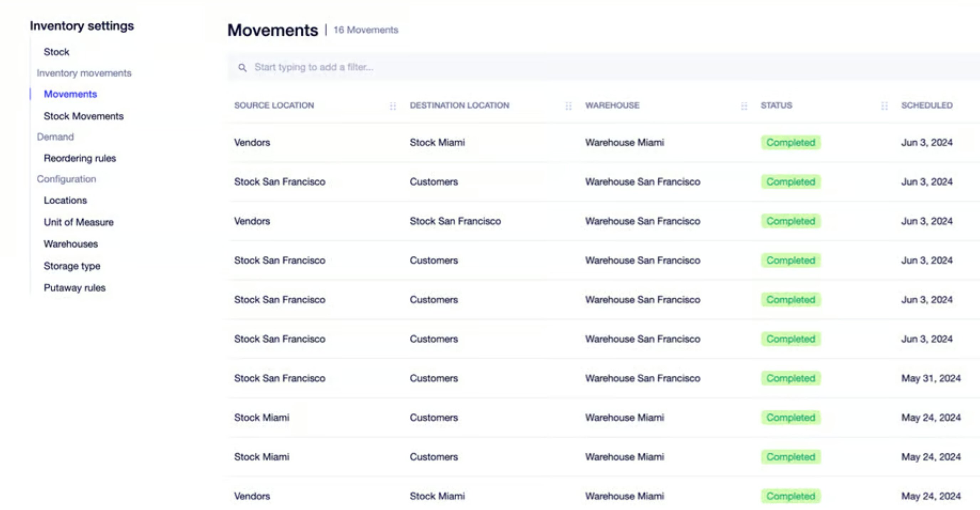Select Movements in the sidebar

point(71,94)
